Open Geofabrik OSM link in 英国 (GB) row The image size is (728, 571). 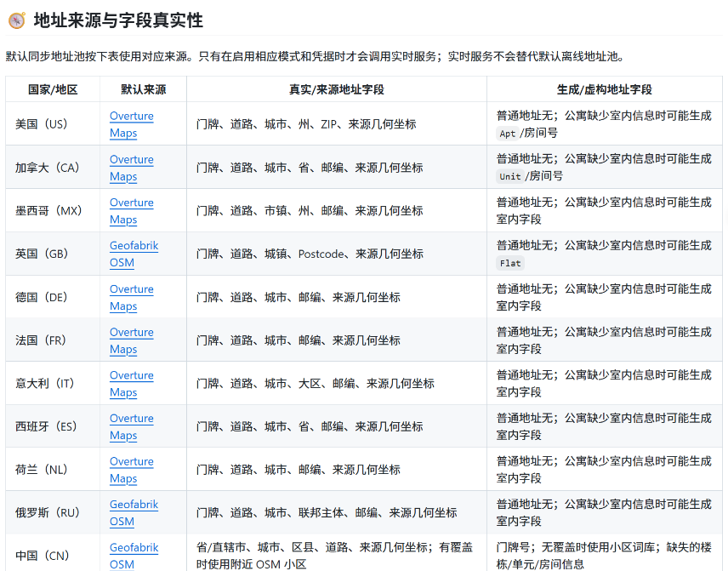coord(134,254)
